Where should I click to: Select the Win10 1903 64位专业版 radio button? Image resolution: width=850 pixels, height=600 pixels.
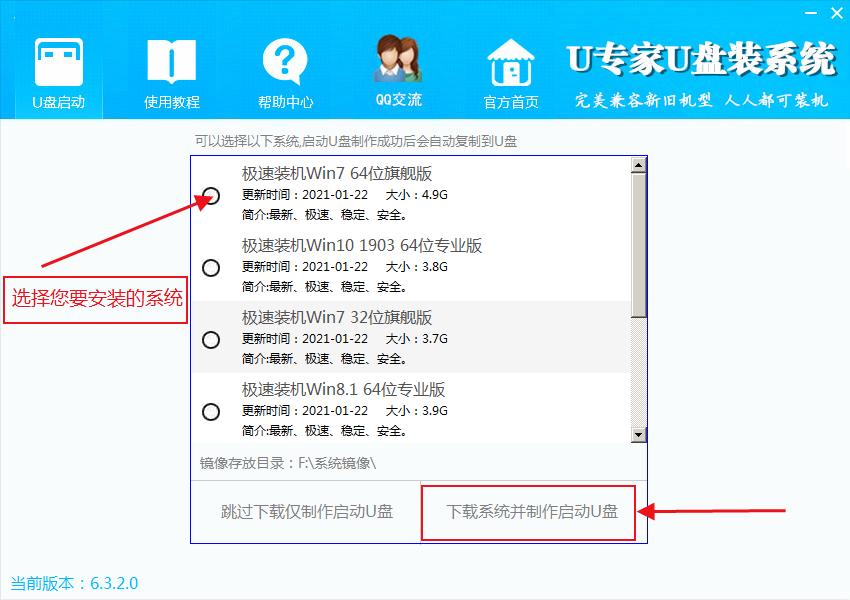pyautogui.click(x=211, y=268)
